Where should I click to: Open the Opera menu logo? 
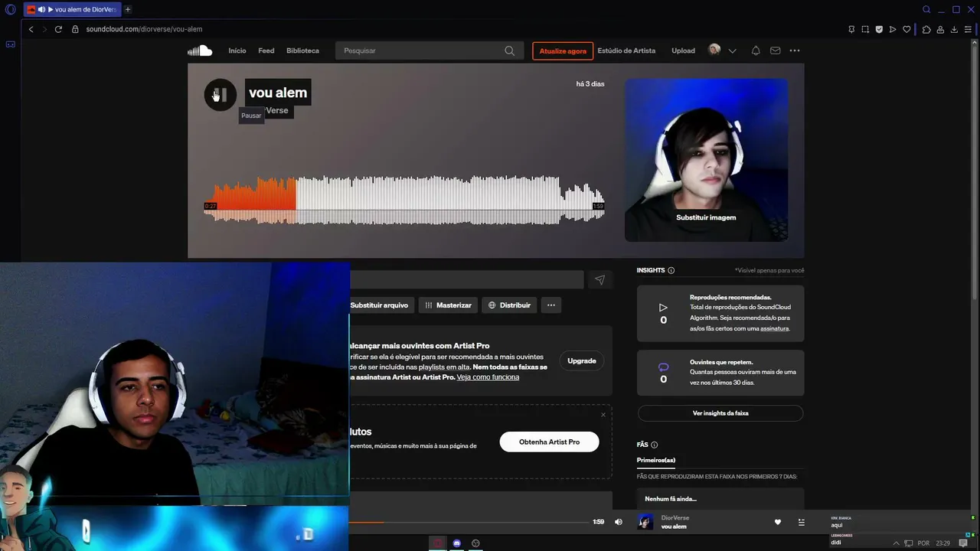[11, 9]
